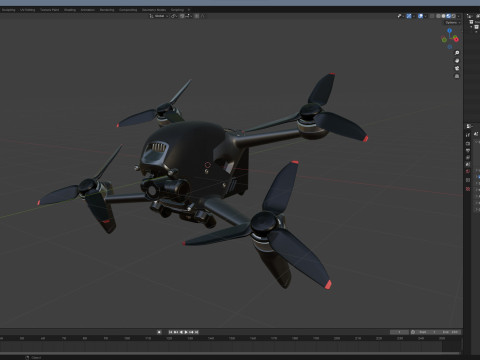Viewport: 480px width, 360px height.
Task: Open the Object properties tab
Action: click(468, 180)
